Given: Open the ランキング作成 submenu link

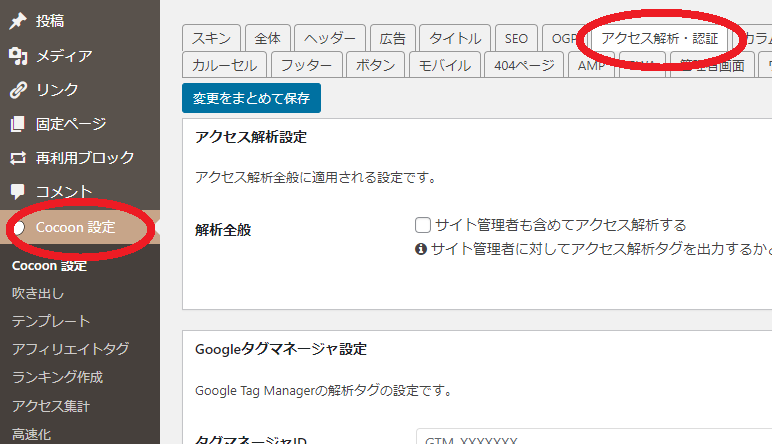Looking at the screenshot, I should [57, 377].
